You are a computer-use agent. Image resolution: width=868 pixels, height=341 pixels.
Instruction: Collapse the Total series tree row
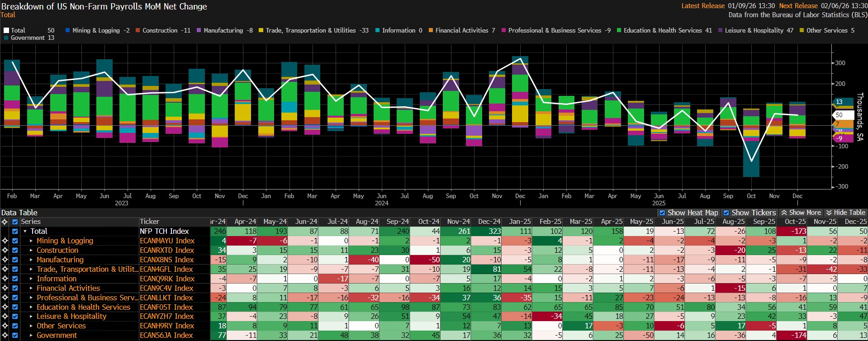pos(25,231)
